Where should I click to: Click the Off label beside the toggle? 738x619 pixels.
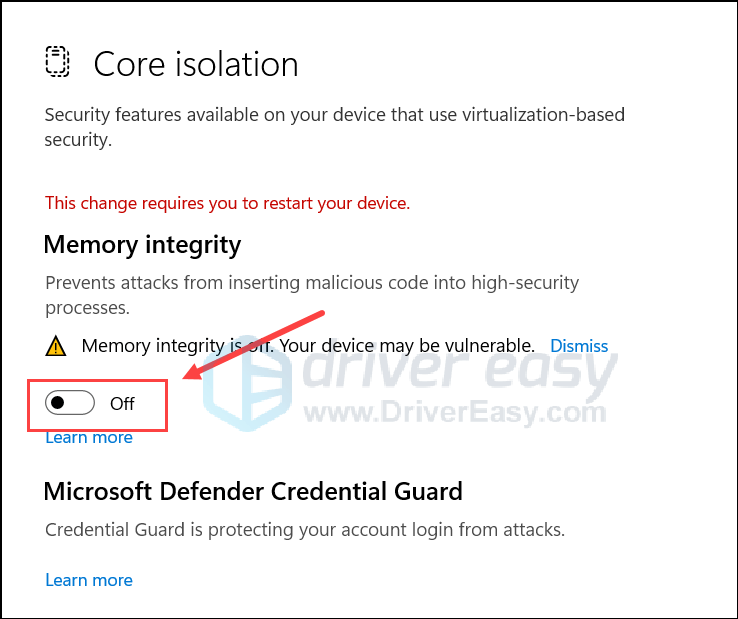[122, 404]
